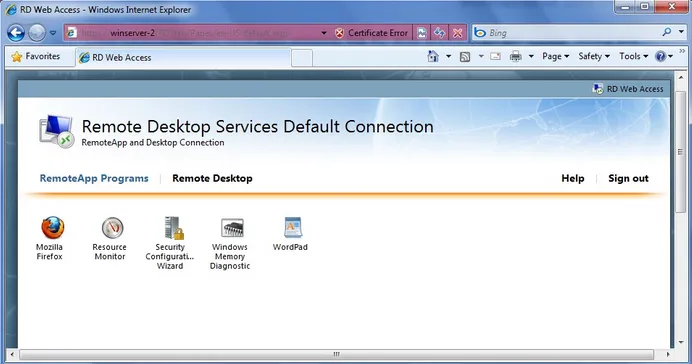Click the RSS feeds icon
Image resolution: width=692 pixels, height=364 pixels.
click(x=465, y=56)
